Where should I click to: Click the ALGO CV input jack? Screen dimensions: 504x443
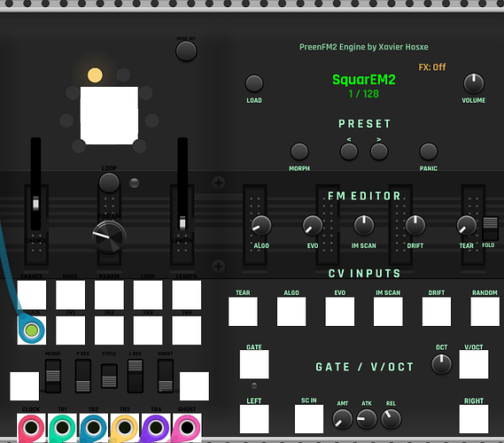(291, 312)
